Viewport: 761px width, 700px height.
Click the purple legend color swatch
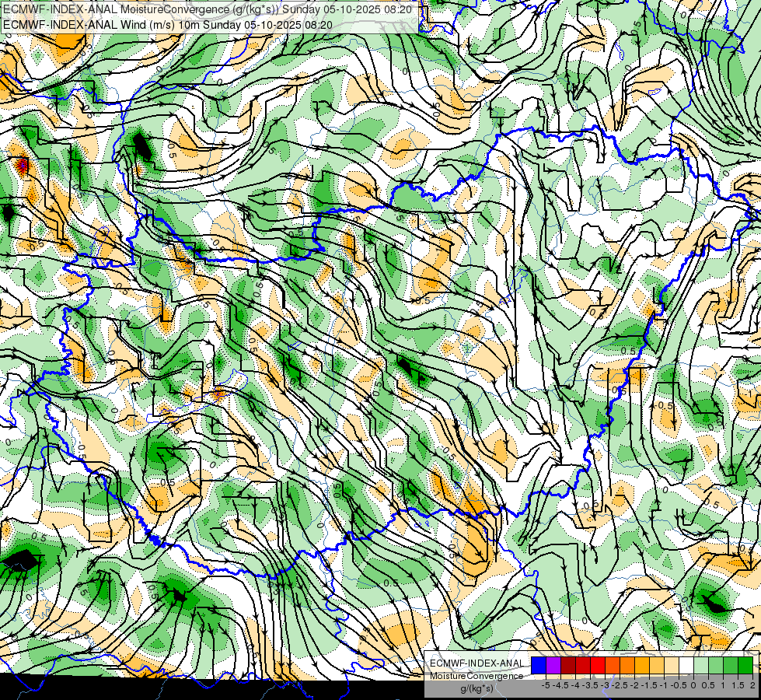tap(553, 665)
